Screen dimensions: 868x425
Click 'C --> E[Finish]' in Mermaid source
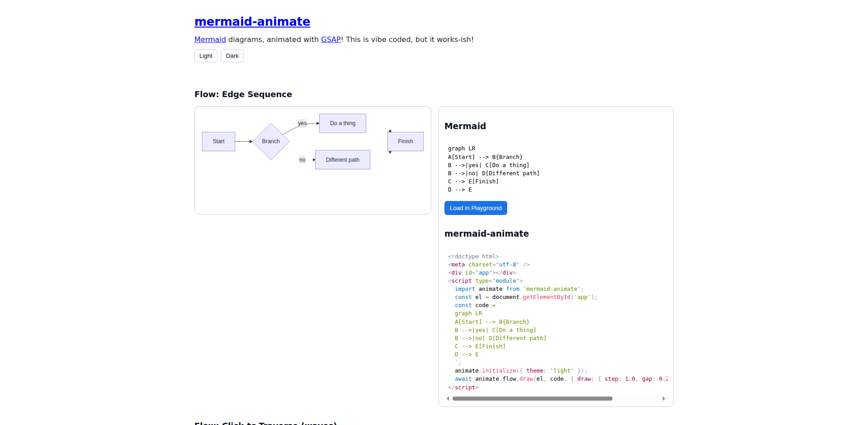tap(473, 182)
